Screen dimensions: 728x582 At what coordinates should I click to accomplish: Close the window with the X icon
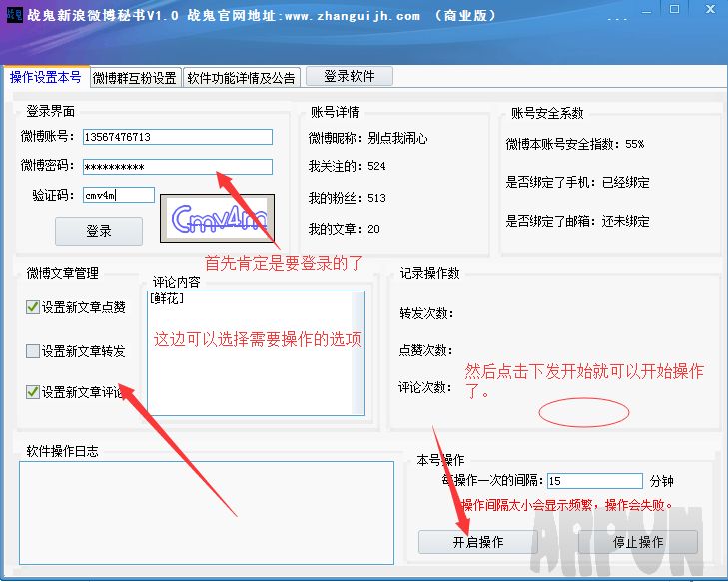coord(710,9)
